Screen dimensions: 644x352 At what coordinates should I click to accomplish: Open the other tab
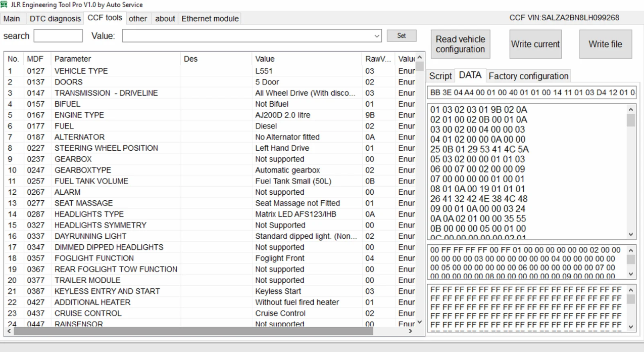point(138,19)
